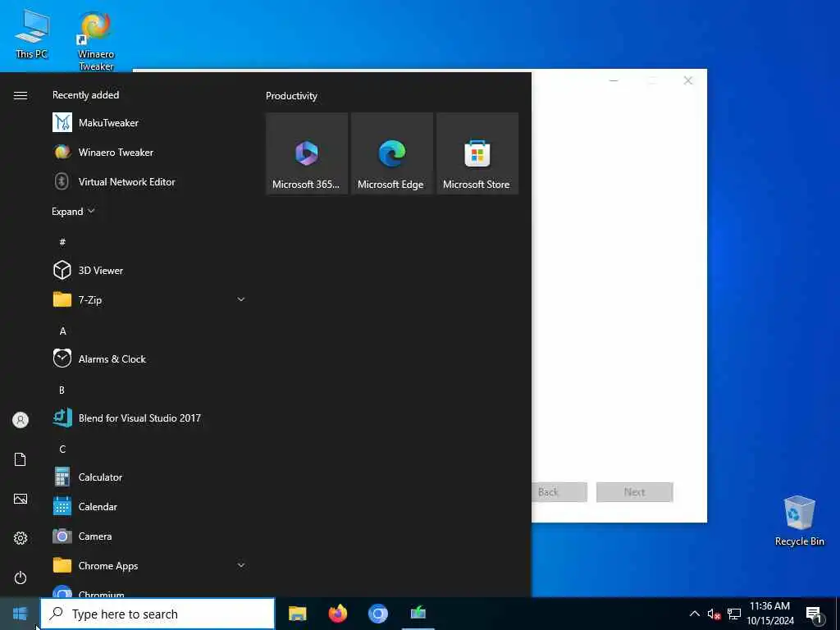Click the Power icon in Start

[21, 577]
